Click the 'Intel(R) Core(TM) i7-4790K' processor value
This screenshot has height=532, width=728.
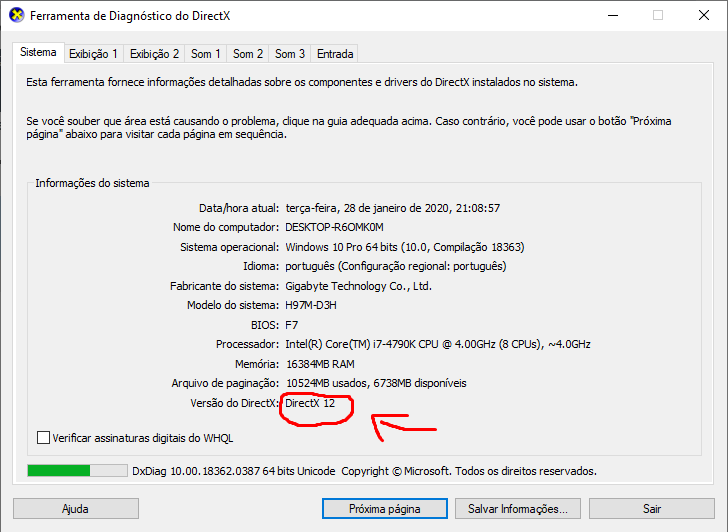[351, 344]
